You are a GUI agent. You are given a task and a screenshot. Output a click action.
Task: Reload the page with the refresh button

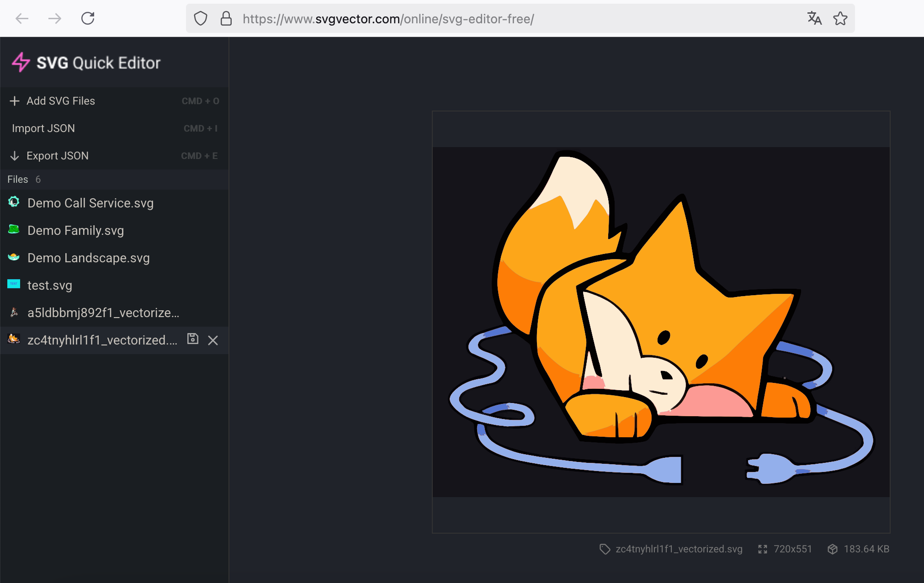[x=88, y=19]
